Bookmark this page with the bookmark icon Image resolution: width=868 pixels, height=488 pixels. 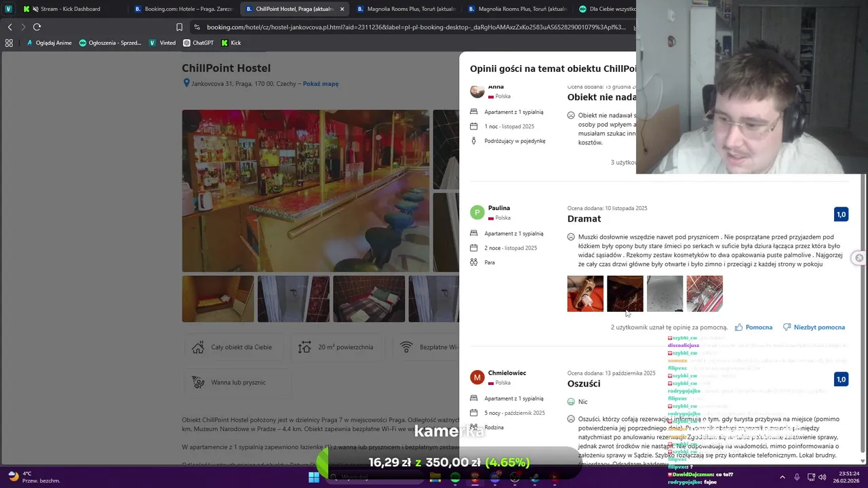(179, 27)
